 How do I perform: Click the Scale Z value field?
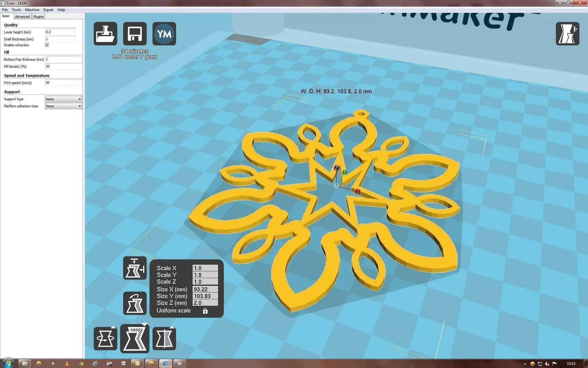205,282
